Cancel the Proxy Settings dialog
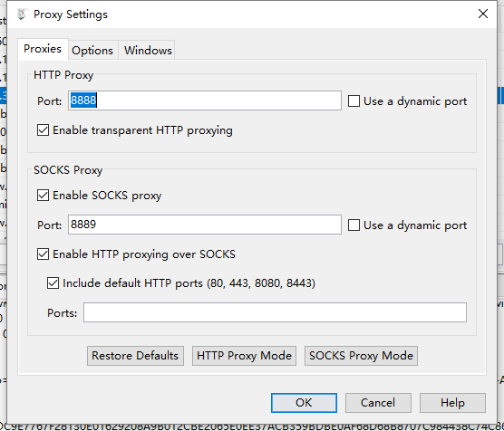The height and width of the screenshot is (431, 504). 378,403
